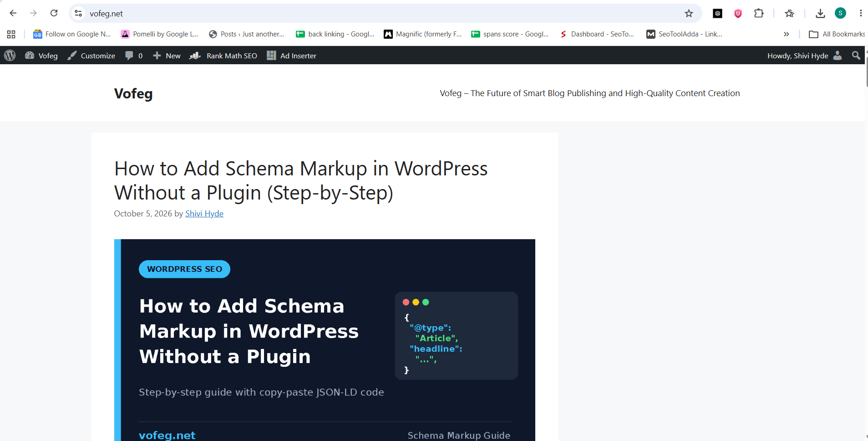Open the All Bookmarks folder

click(837, 34)
